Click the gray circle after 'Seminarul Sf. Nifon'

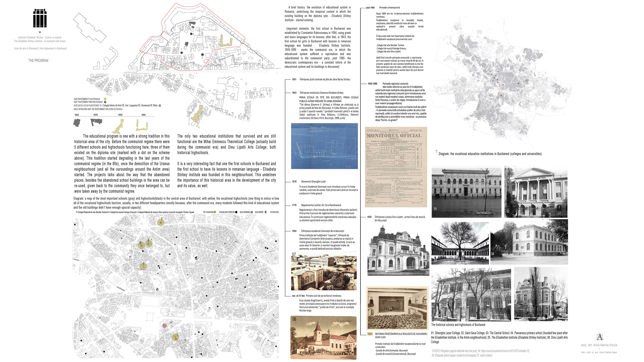point(160,105)
